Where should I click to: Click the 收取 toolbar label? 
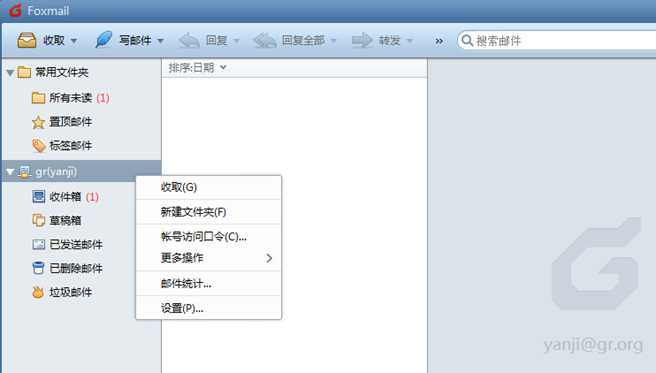pyautogui.click(x=54, y=41)
